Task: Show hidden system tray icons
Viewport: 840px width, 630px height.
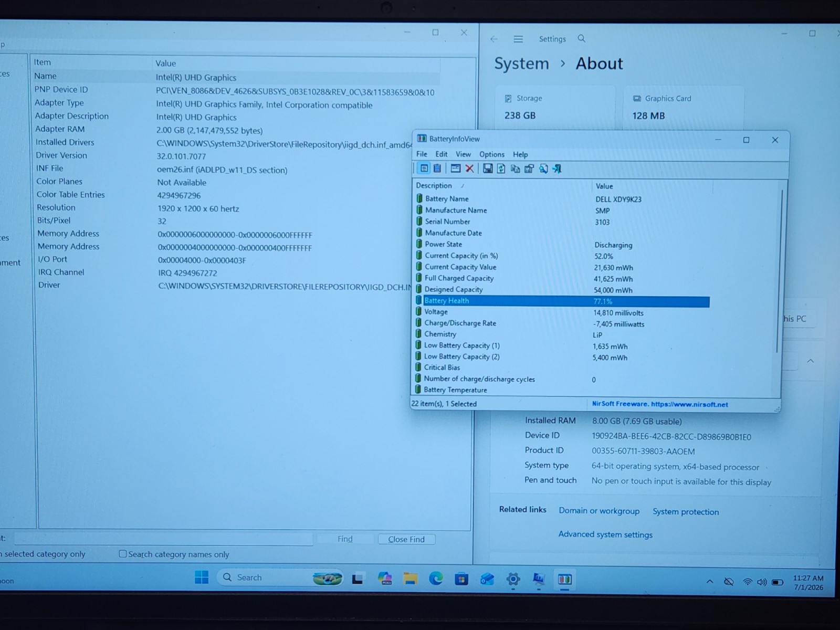Action: pyautogui.click(x=710, y=582)
